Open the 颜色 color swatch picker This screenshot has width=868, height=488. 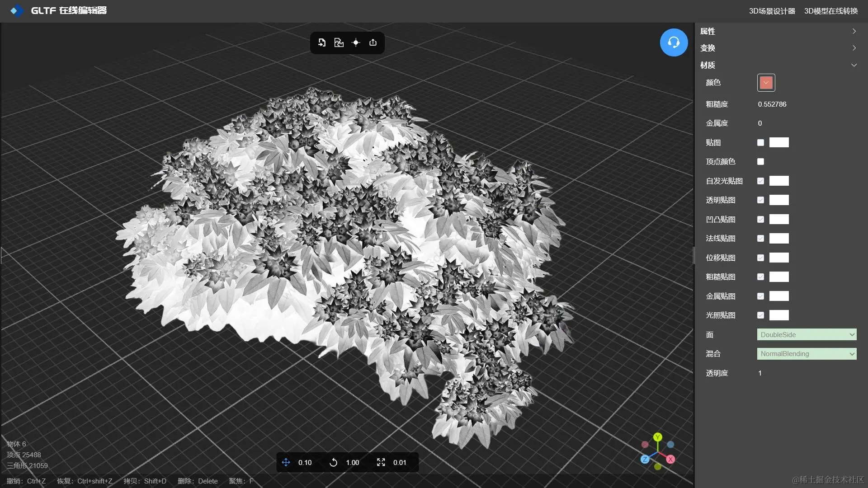pyautogui.click(x=766, y=83)
